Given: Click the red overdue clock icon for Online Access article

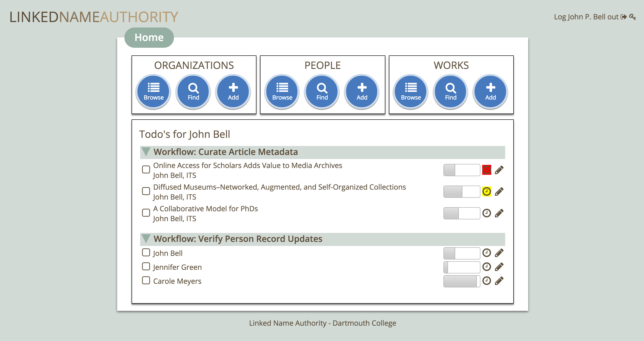Looking at the screenshot, I should point(486,170).
